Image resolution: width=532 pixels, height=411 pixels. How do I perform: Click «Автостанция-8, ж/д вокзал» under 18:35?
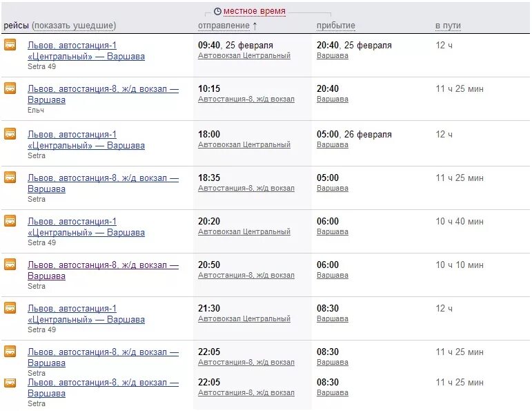[246, 189]
